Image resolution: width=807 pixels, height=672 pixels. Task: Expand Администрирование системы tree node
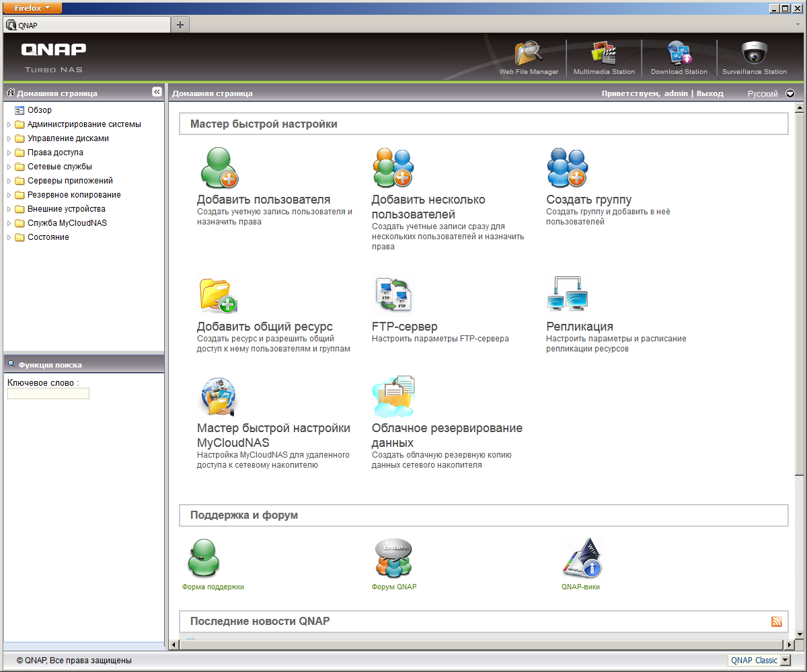pyautogui.click(x=9, y=124)
